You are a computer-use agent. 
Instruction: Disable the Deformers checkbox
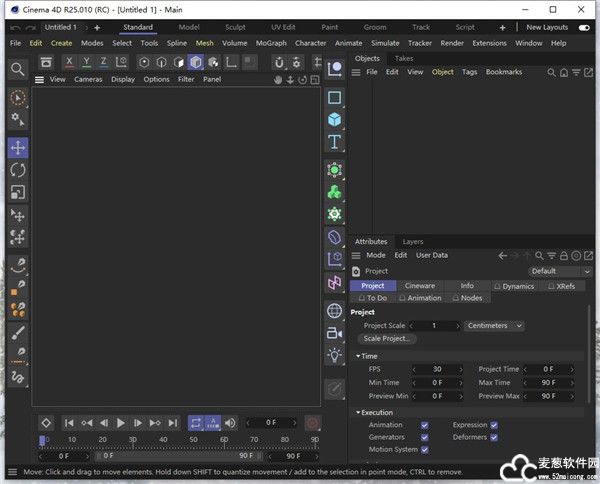494,437
